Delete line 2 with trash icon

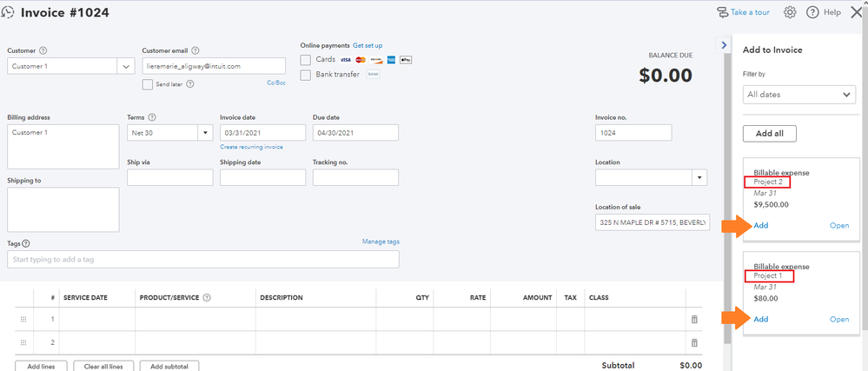tap(694, 342)
